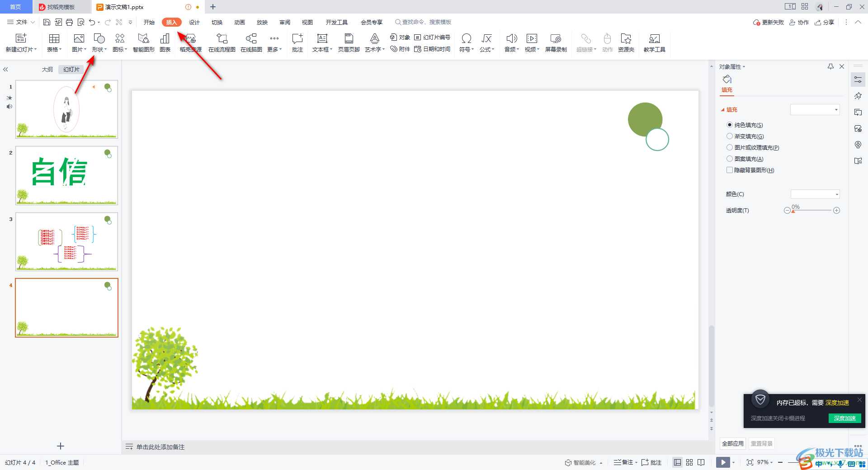Open the Icons (图标) library
Viewport: 868px width, 470px height.
pos(120,43)
